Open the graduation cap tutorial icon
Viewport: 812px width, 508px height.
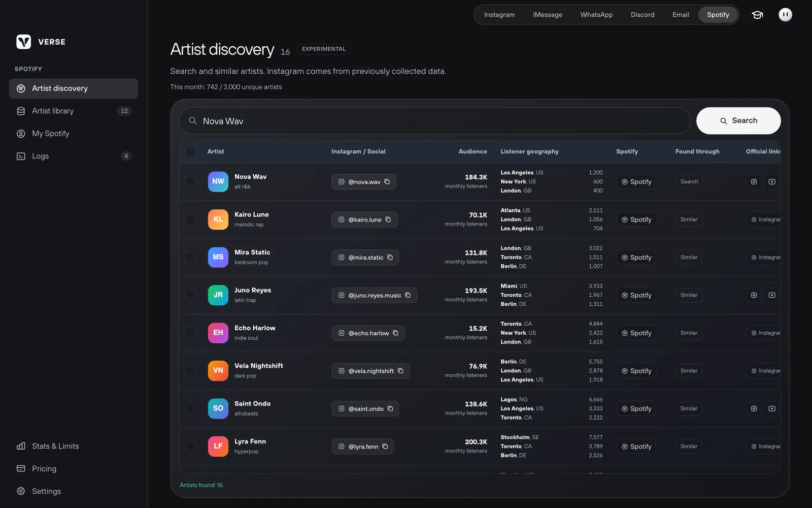tap(757, 15)
